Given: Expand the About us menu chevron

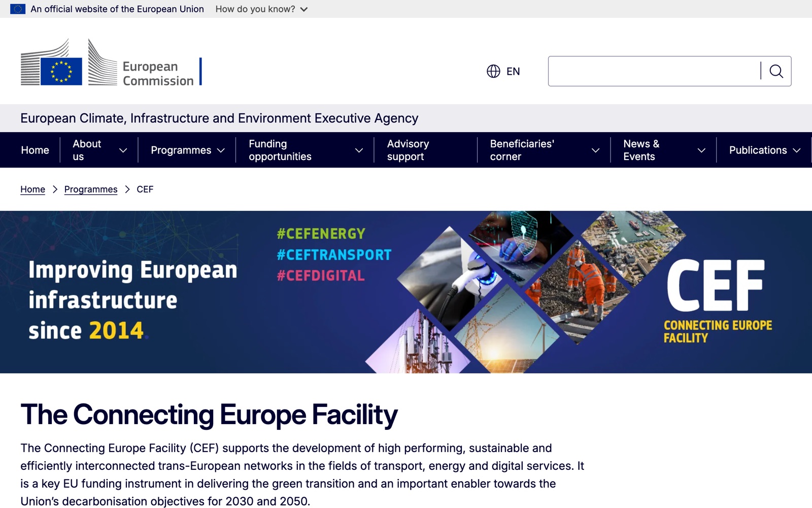Looking at the screenshot, I should pyautogui.click(x=123, y=150).
